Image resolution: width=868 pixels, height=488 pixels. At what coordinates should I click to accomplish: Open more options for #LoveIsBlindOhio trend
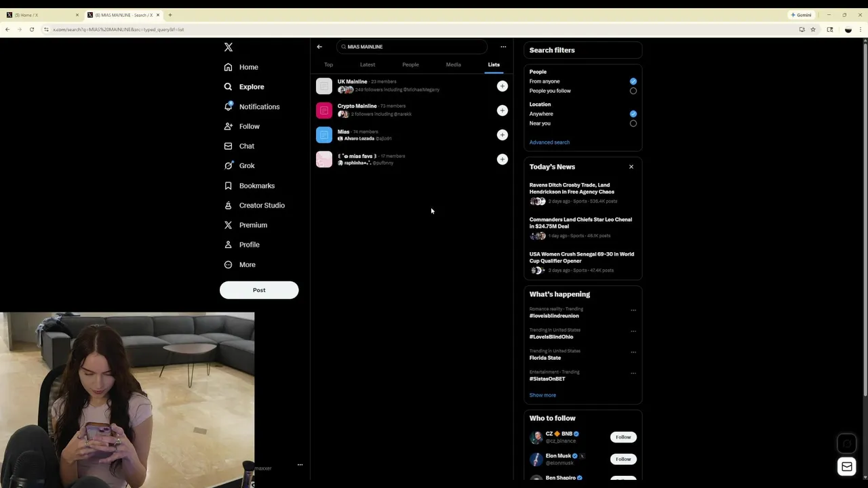[x=633, y=331]
